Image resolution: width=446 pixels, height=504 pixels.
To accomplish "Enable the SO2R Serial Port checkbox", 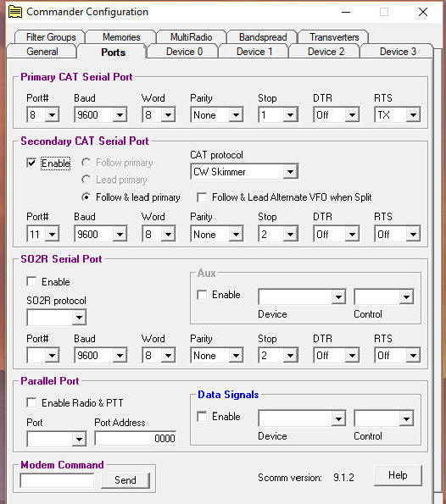I will coord(31,281).
